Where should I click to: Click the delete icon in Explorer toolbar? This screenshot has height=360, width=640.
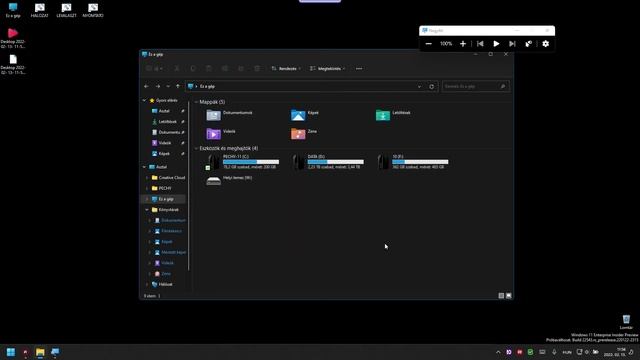pos(257,69)
